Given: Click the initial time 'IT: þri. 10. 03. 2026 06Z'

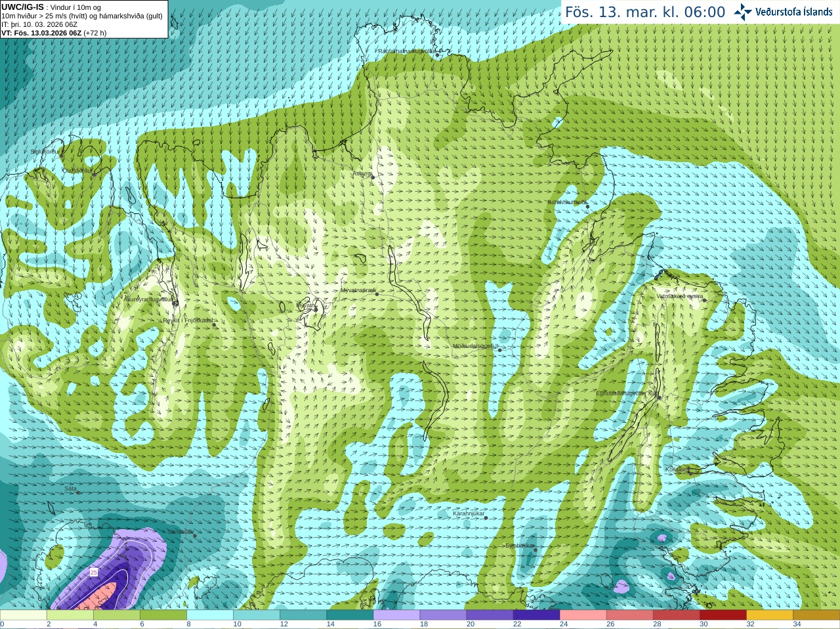Looking at the screenshot, I should pyautogui.click(x=39, y=24).
